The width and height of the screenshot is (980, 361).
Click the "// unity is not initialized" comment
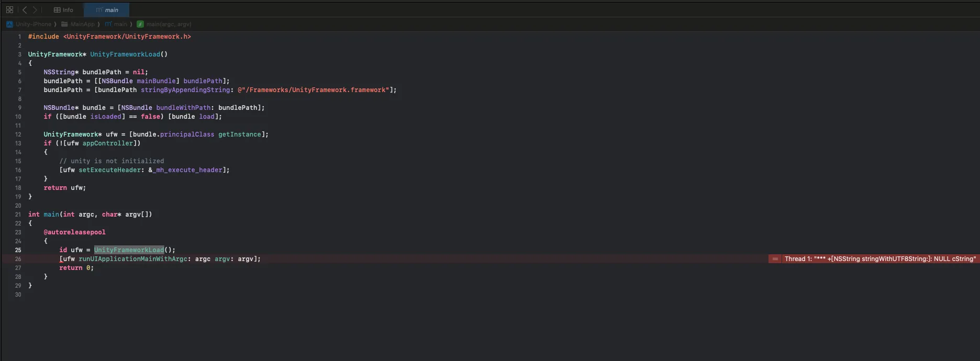(x=112, y=161)
